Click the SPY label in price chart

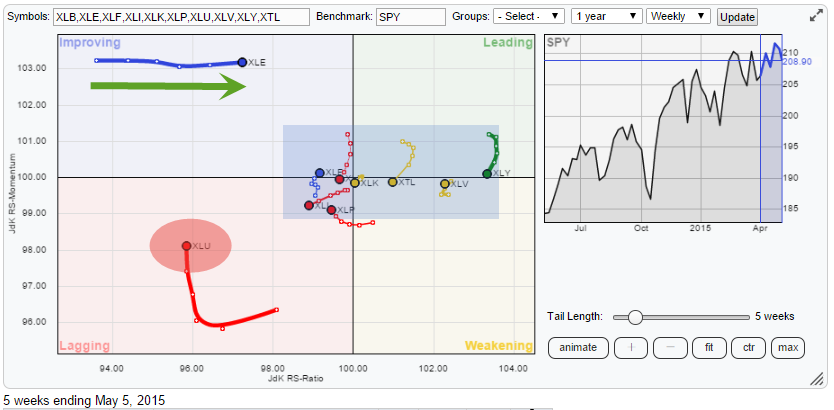(558, 43)
